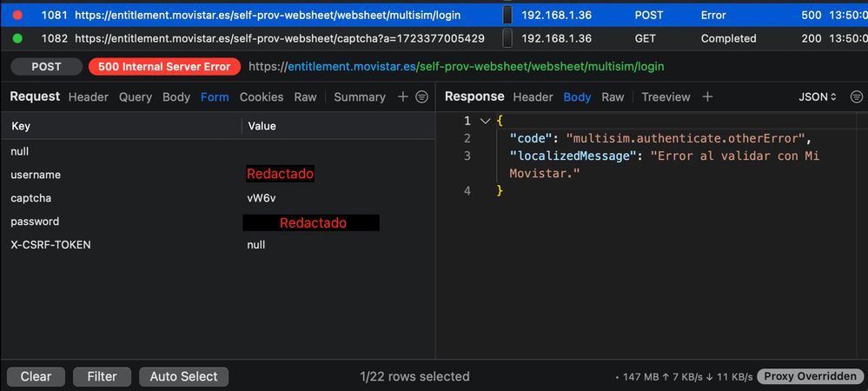
Task: Click red status dot of request 1081
Action: [17, 15]
